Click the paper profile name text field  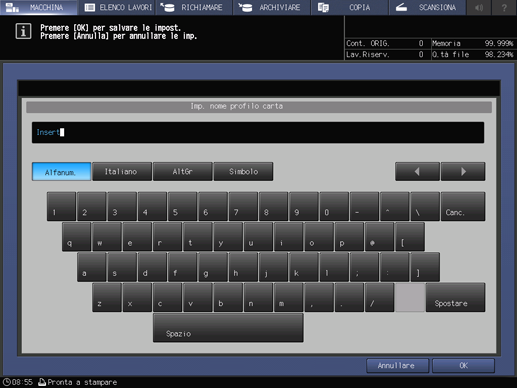coord(258,133)
